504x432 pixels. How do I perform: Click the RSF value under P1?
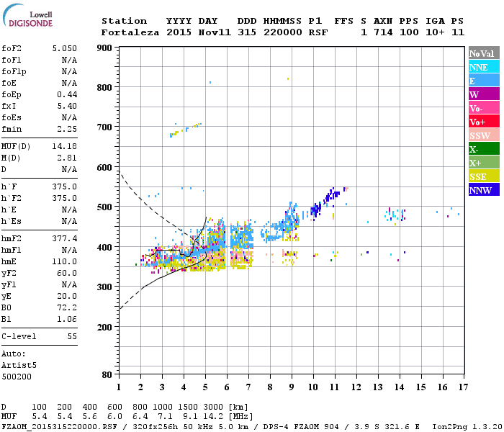pos(318,32)
